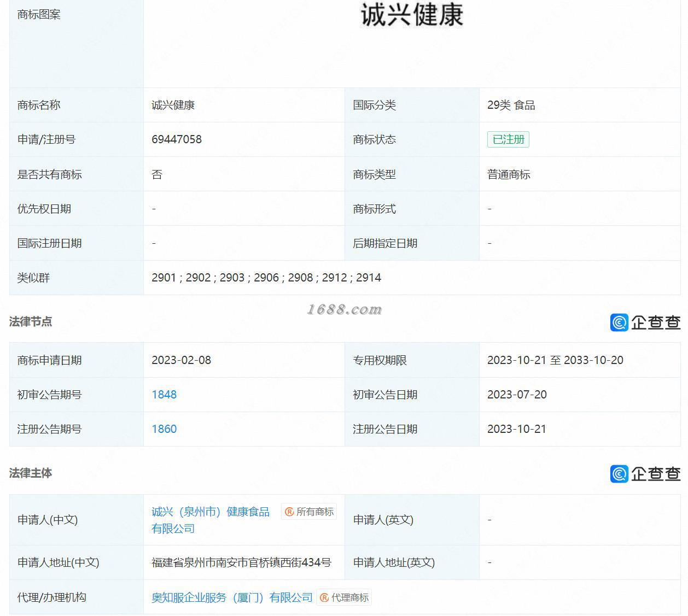Select initial review date 2023-07-20

click(517, 395)
